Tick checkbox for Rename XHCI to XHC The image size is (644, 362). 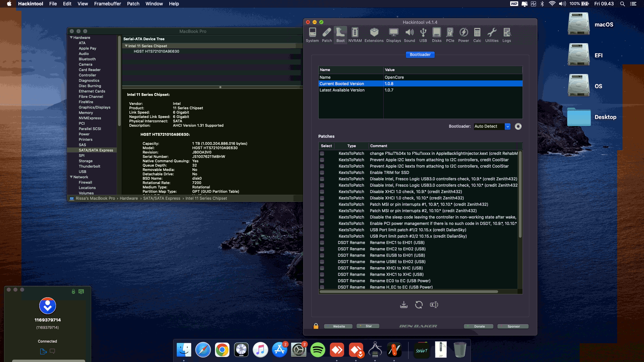(x=322, y=268)
